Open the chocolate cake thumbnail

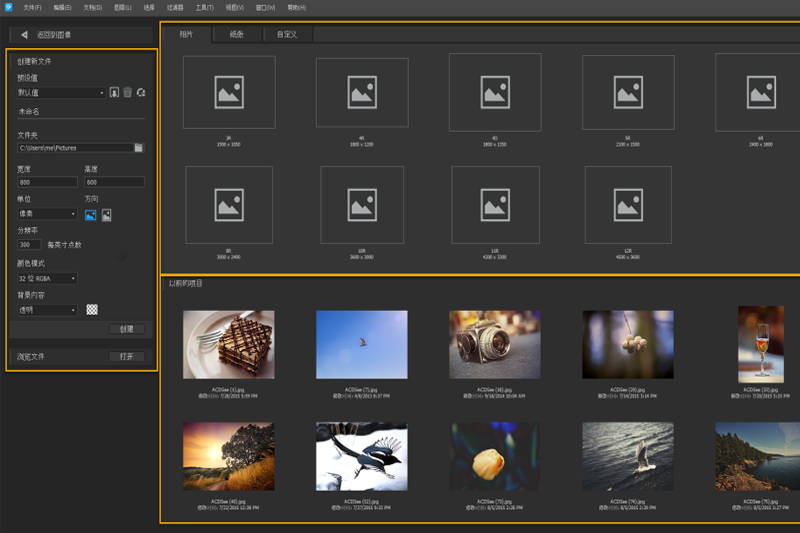(x=229, y=344)
